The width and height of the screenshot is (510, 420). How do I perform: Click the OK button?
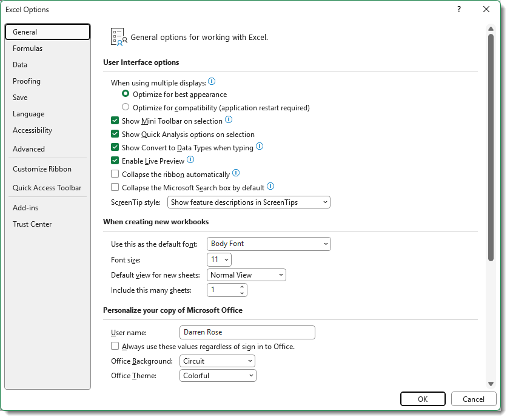coord(423,399)
